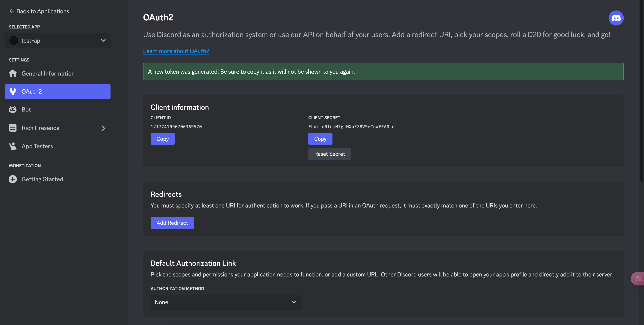Click the test-api app avatar circle
The width and height of the screenshot is (644, 325).
pyautogui.click(x=14, y=40)
